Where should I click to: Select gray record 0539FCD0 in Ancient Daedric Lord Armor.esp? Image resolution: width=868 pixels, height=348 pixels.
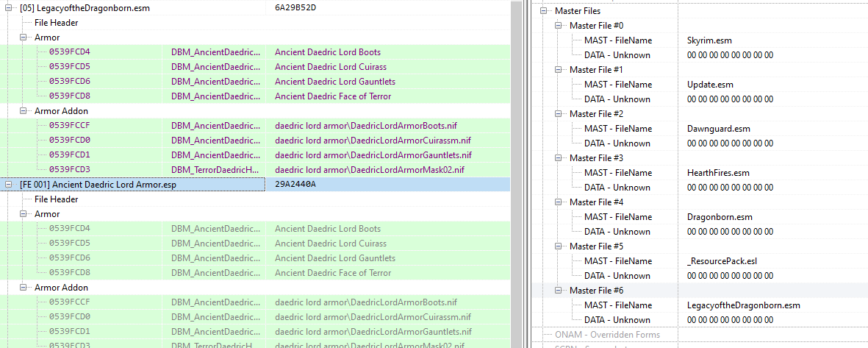70,317
